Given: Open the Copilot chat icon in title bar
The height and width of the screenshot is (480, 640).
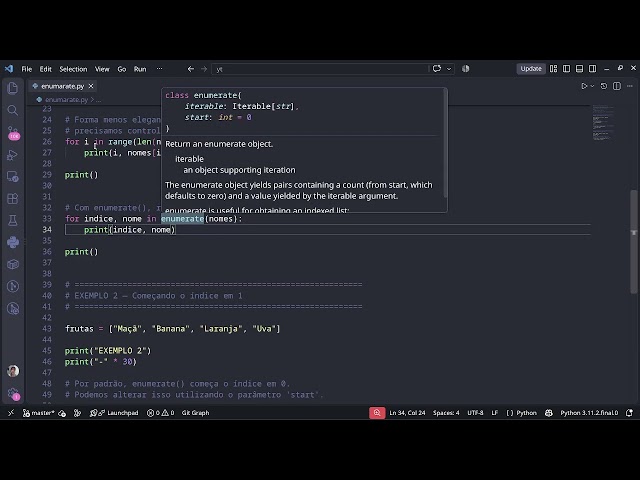Looking at the screenshot, I should click(x=437, y=69).
